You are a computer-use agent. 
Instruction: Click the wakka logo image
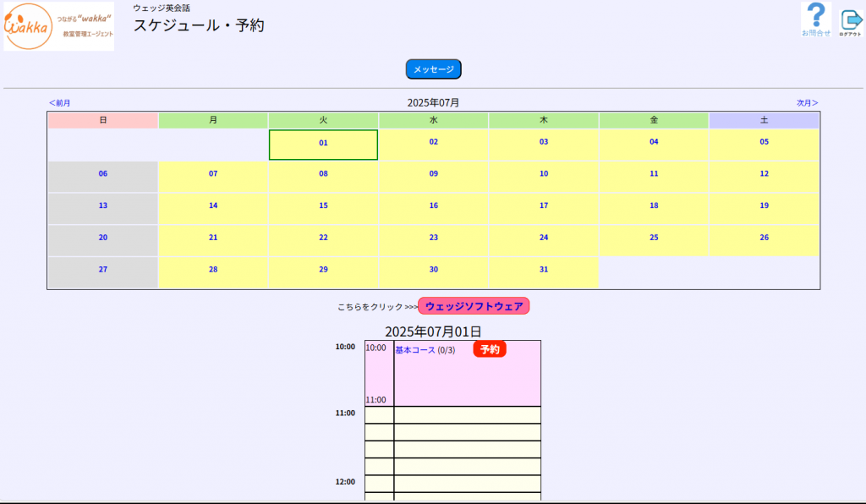coord(58,26)
